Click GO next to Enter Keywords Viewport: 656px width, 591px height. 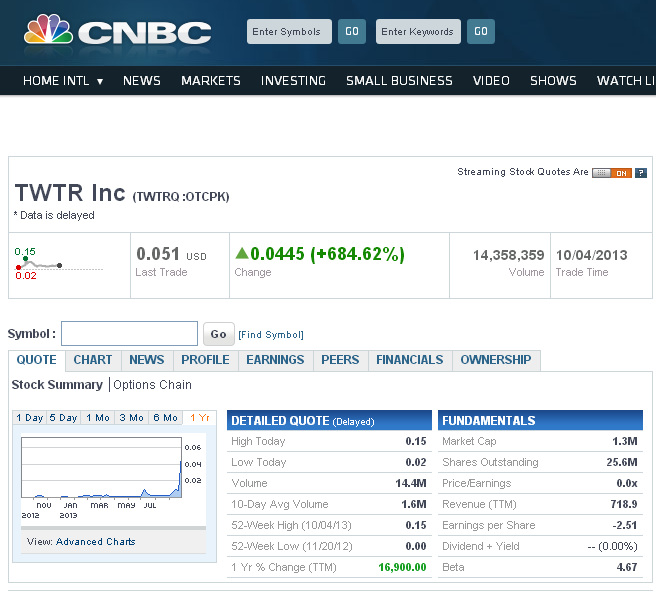[x=481, y=31]
